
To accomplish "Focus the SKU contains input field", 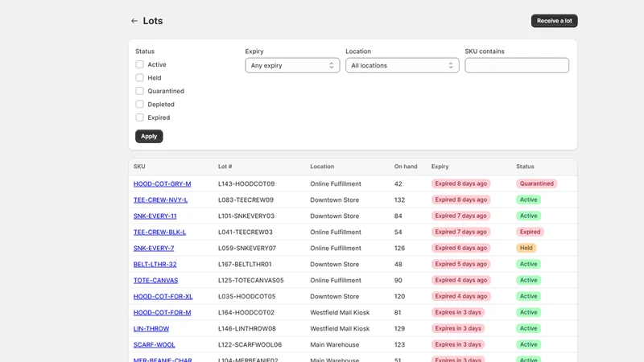I will [x=517, y=65].
